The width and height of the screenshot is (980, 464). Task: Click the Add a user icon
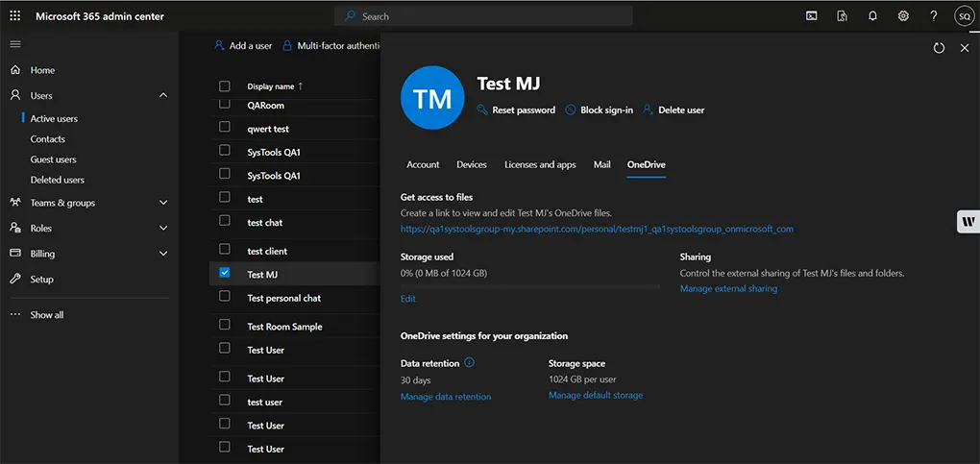tap(219, 46)
